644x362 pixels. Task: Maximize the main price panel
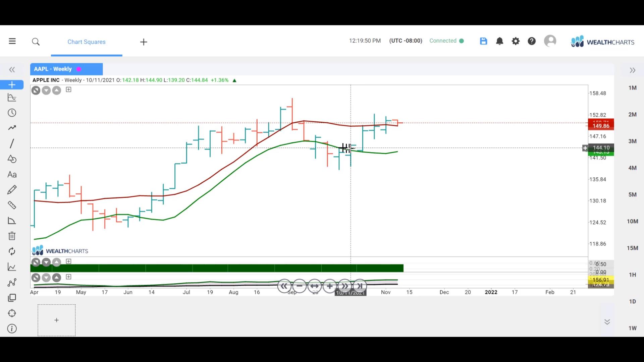pos(68,89)
